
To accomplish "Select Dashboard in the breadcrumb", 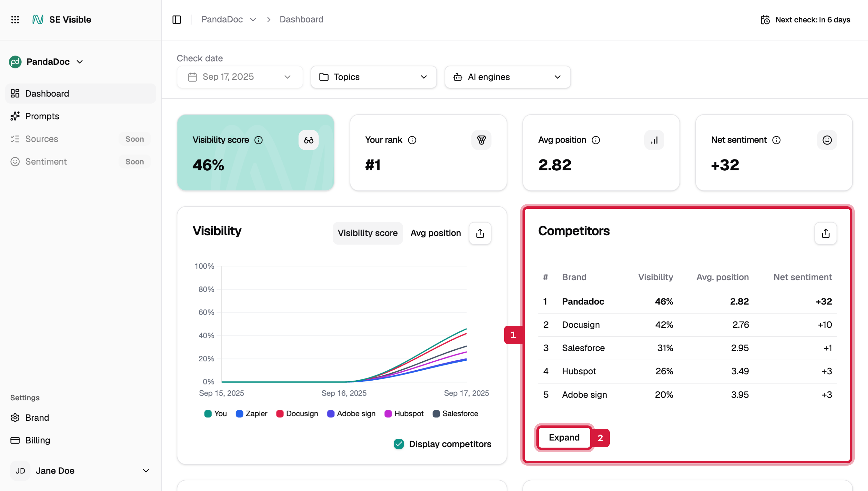I will (x=301, y=19).
